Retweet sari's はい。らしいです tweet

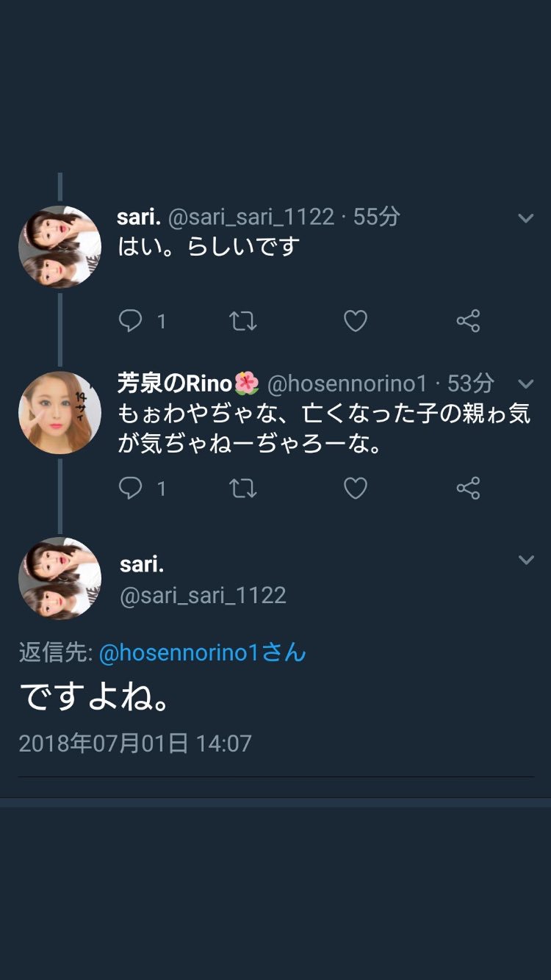tap(242, 321)
